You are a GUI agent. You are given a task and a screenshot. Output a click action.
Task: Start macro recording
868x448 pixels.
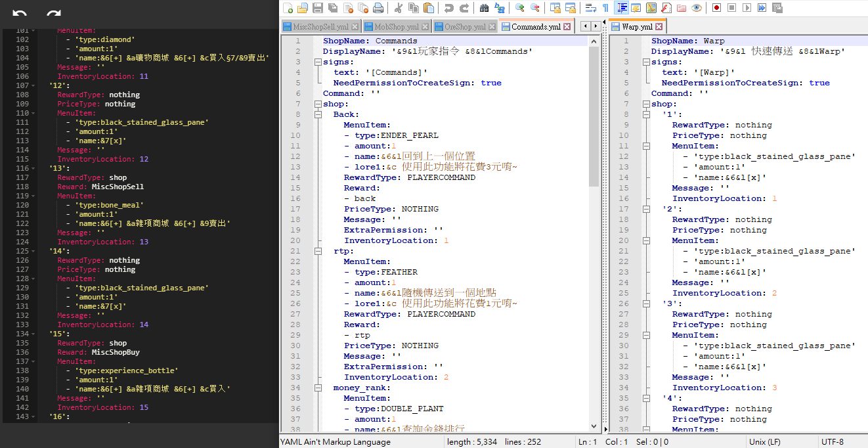[x=717, y=8]
